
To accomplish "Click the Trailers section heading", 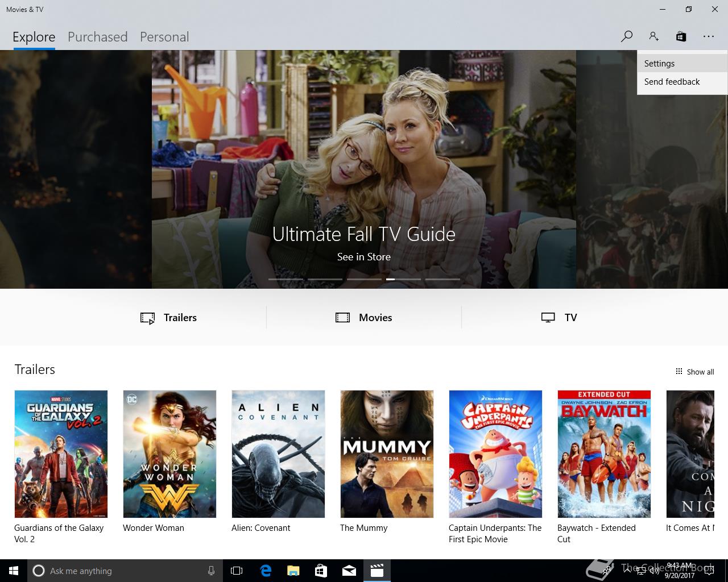I will coord(35,369).
